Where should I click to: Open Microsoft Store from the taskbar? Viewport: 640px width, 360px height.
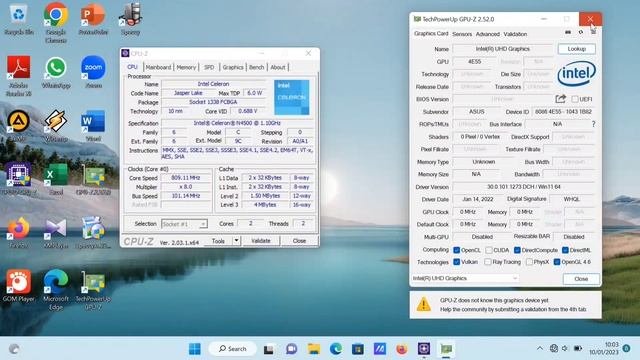[358, 349]
